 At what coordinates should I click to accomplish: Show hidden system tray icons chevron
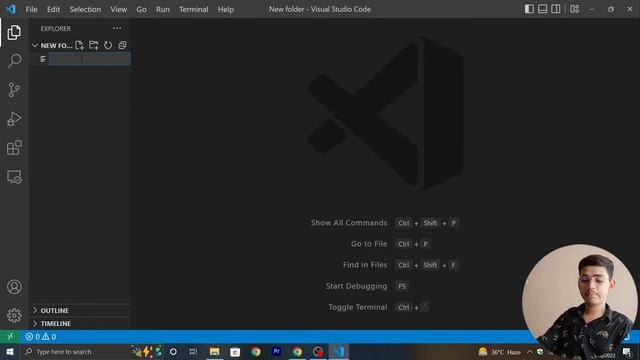[530, 351]
